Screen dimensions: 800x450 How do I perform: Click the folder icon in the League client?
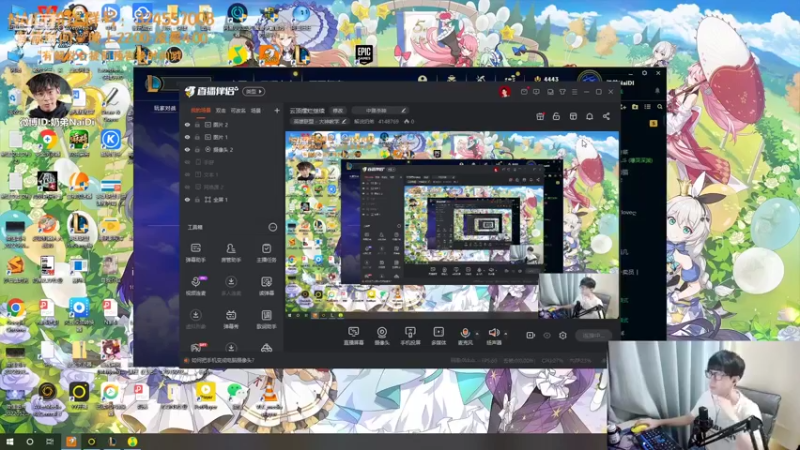[x=635, y=107]
